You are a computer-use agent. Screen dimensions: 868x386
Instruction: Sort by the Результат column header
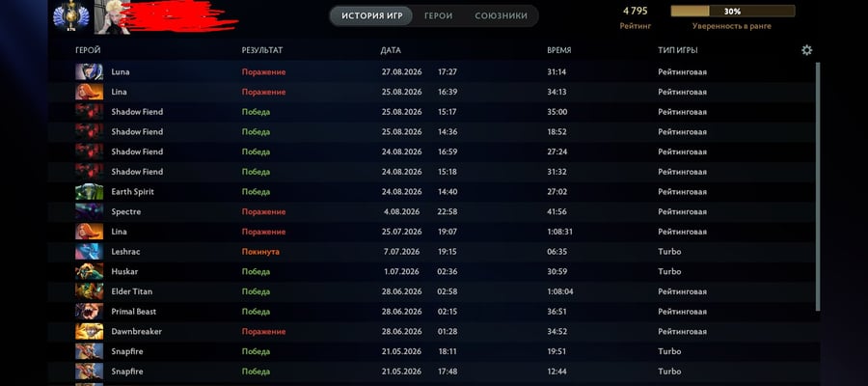261,50
